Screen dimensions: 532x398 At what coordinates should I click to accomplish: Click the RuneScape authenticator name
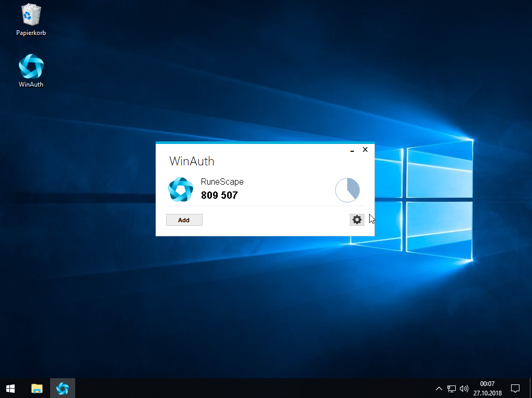pyautogui.click(x=222, y=182)
